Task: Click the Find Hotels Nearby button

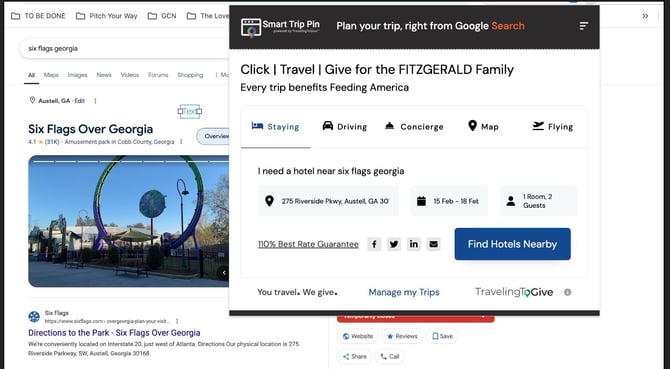Action: tap(512, 244)
